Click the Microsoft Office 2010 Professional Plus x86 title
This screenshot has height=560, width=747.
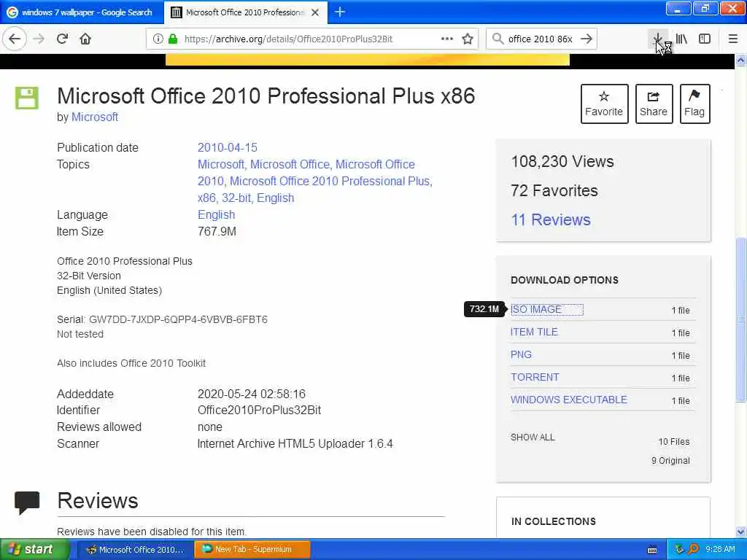(266, 96)
